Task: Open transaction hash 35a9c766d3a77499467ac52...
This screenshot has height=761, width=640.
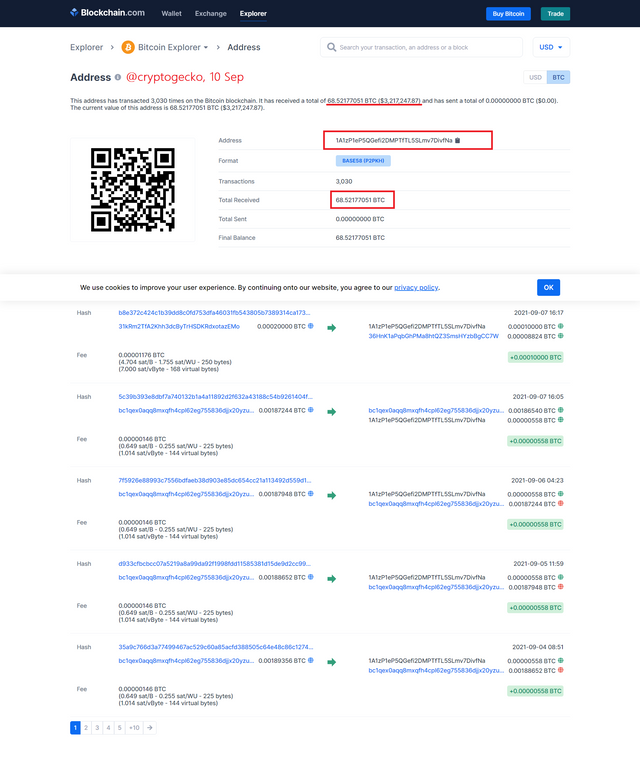Action: tap(215, 647)
